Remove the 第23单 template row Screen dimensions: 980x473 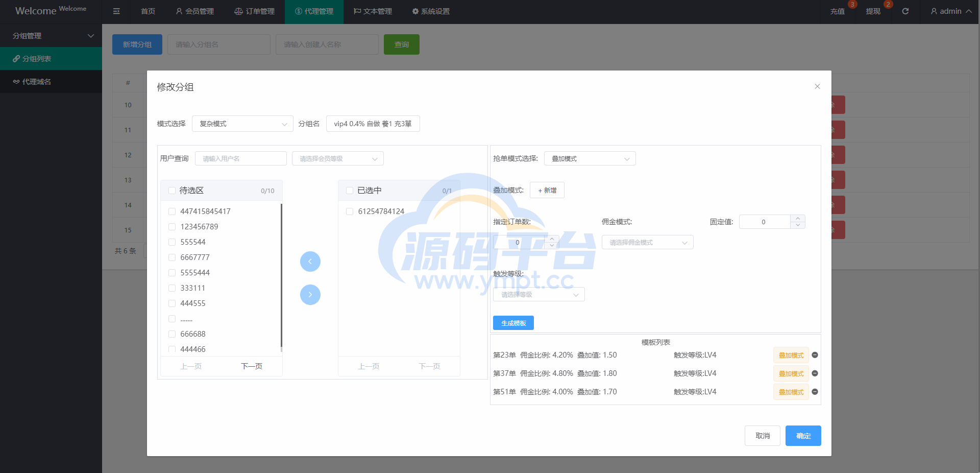click(815, 355)
